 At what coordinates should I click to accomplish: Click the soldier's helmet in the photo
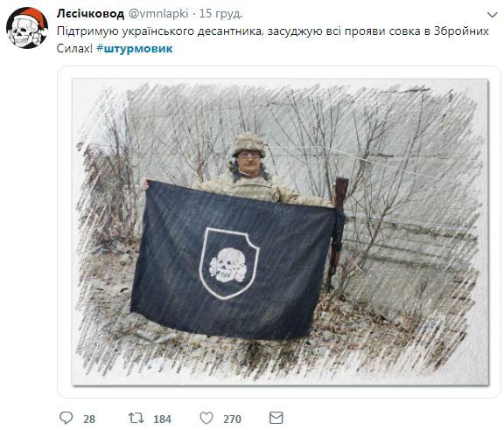point(248,145)
